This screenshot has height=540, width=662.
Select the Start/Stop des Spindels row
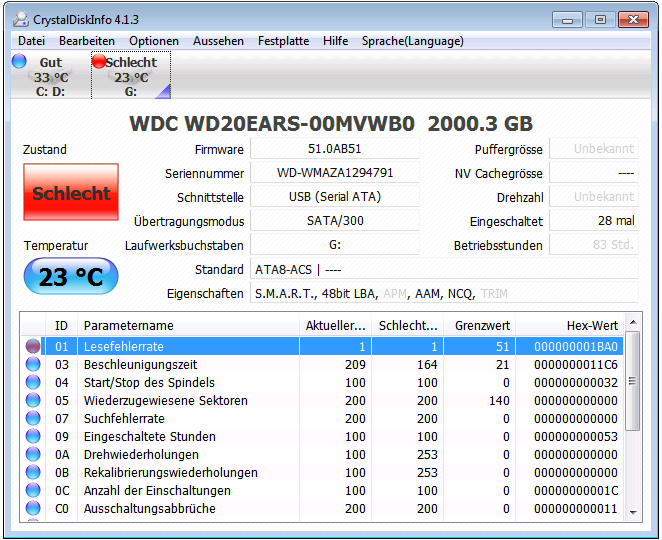pos(322,383)
